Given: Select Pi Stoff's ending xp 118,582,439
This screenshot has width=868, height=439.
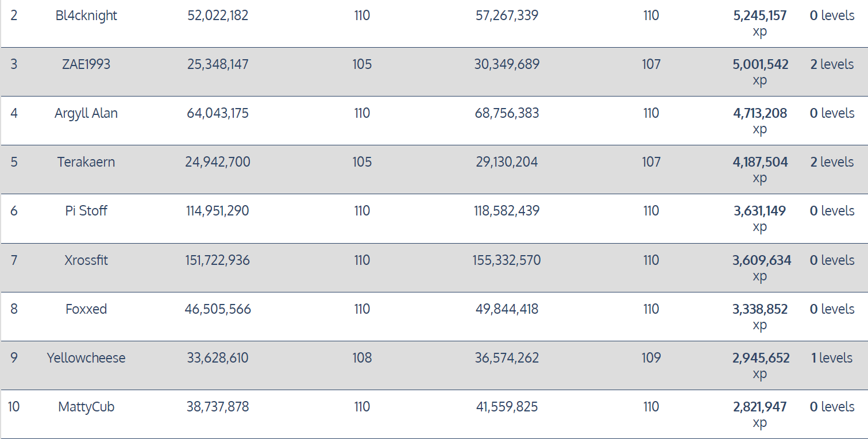Looking at the screenshot, I should (507, 211).
